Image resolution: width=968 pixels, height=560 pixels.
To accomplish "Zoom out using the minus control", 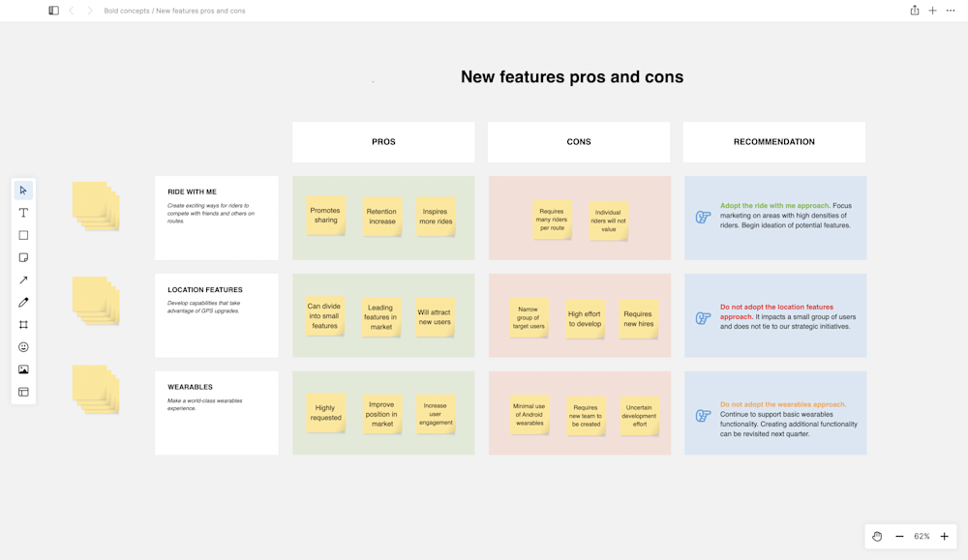I will pos(899,536).
